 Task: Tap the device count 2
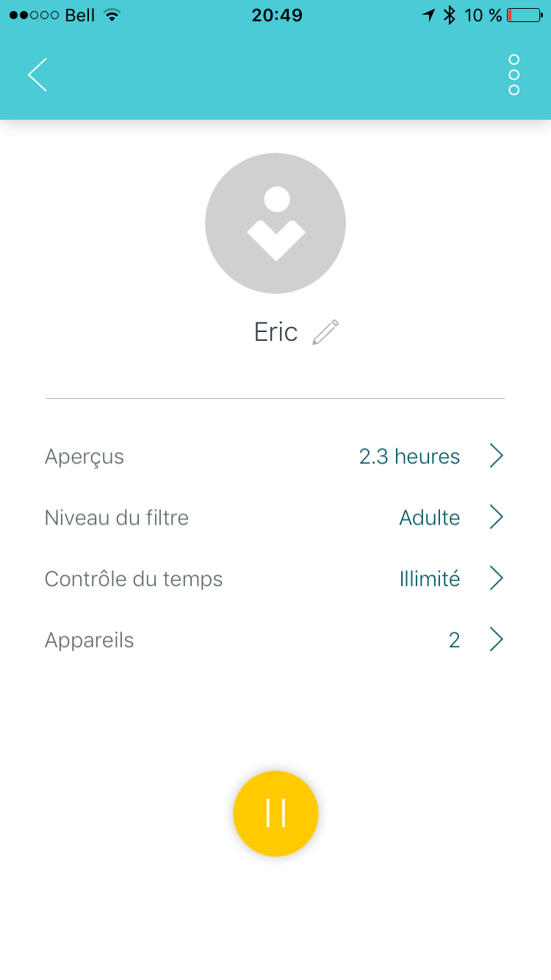point(454,641)
